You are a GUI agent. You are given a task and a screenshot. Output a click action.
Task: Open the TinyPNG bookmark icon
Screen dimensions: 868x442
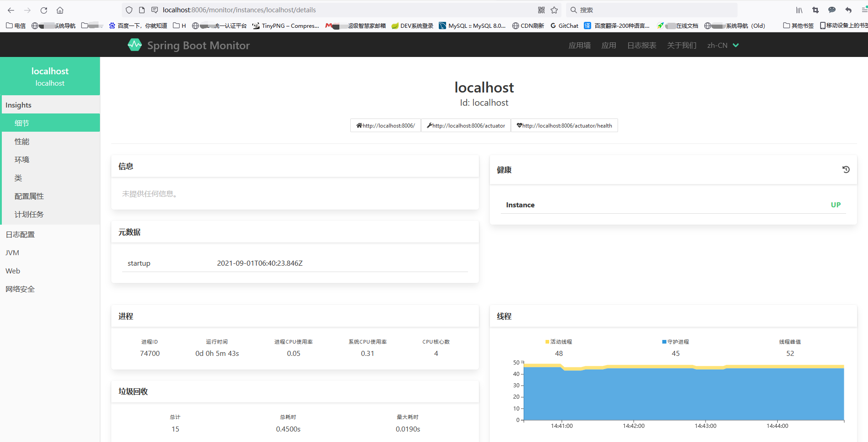[255, 26]
